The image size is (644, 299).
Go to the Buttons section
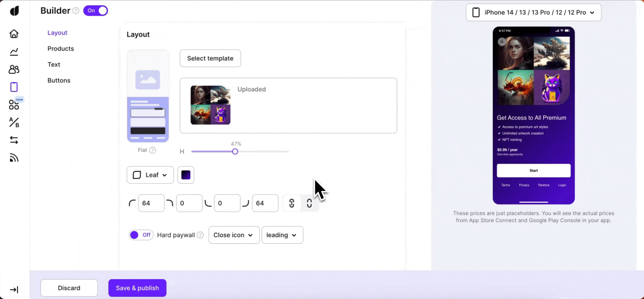pos(59,81)
